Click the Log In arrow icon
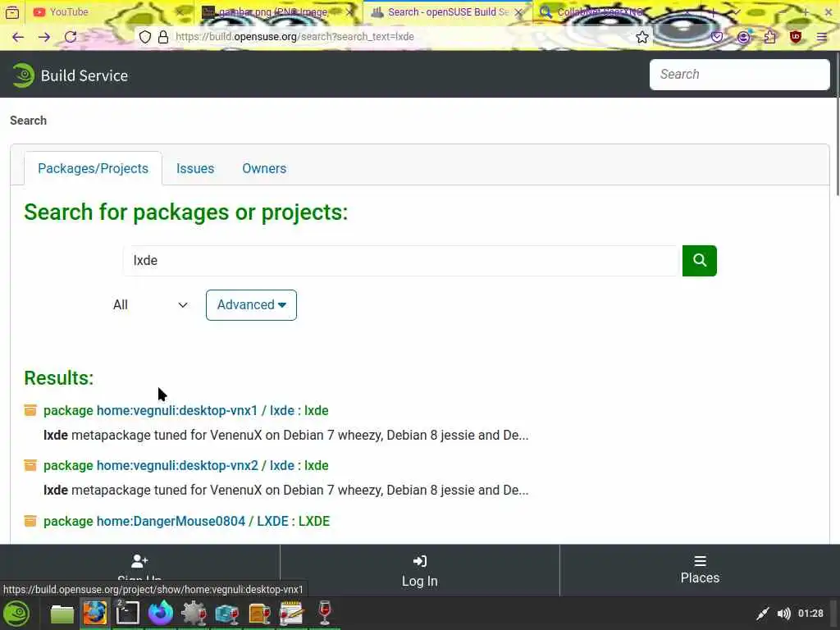The image size is (840, 630). coord(419,561)
